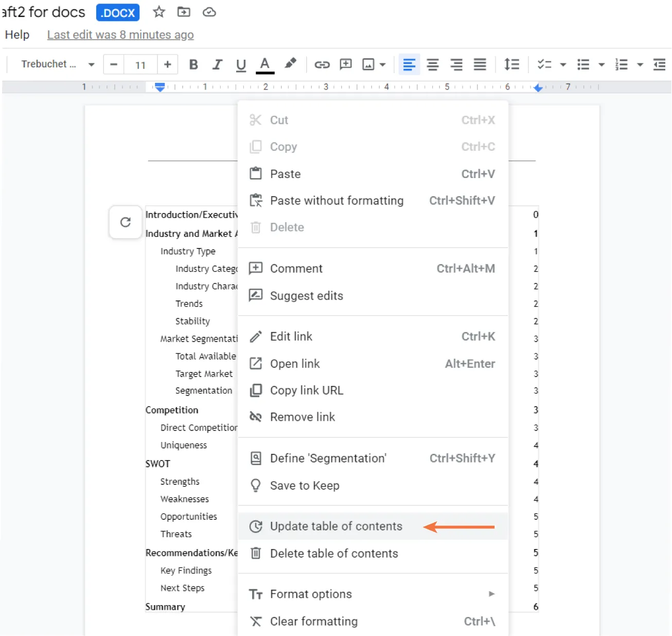This screenshot has height=636, width=672.
Task: Expand the Format options submenu
Action: [311, 594]
